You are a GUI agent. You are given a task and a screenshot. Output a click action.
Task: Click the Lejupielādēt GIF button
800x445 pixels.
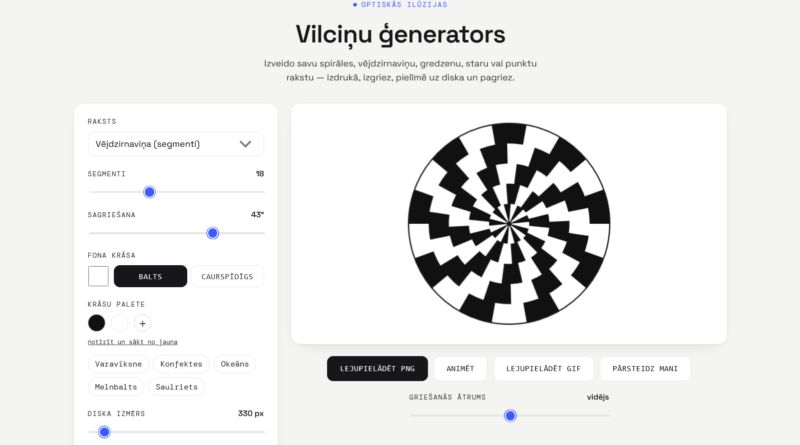click(543, 368)
